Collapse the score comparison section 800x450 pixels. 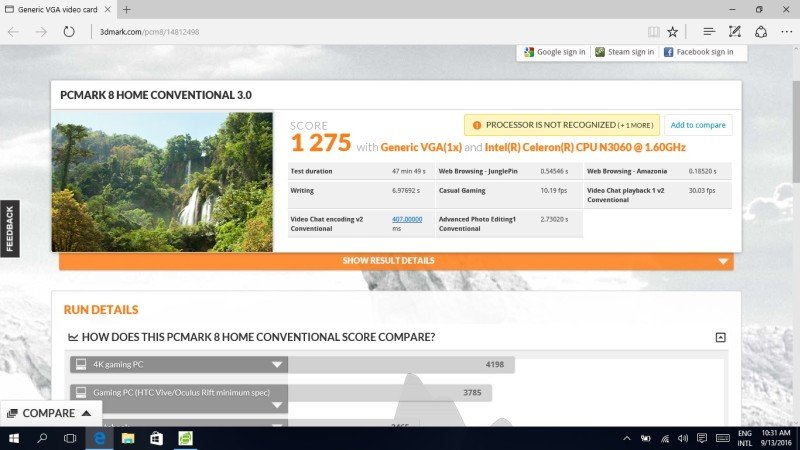[x=720, y=337]
